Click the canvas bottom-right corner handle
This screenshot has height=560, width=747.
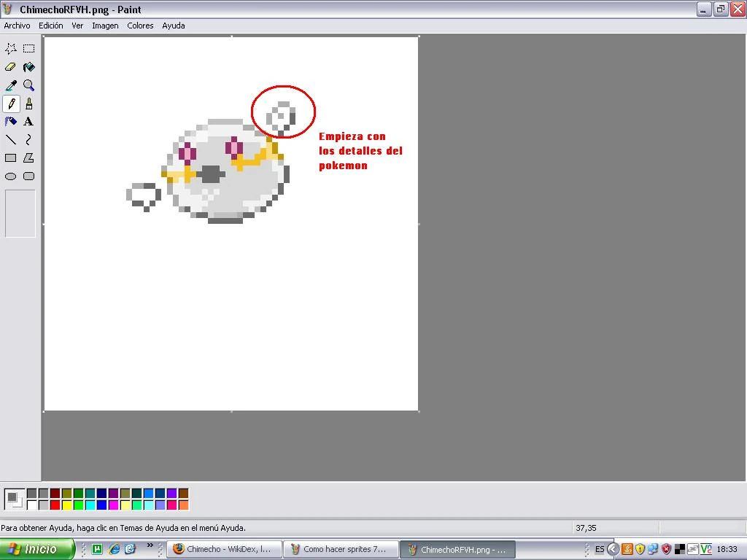coord(419,411)
